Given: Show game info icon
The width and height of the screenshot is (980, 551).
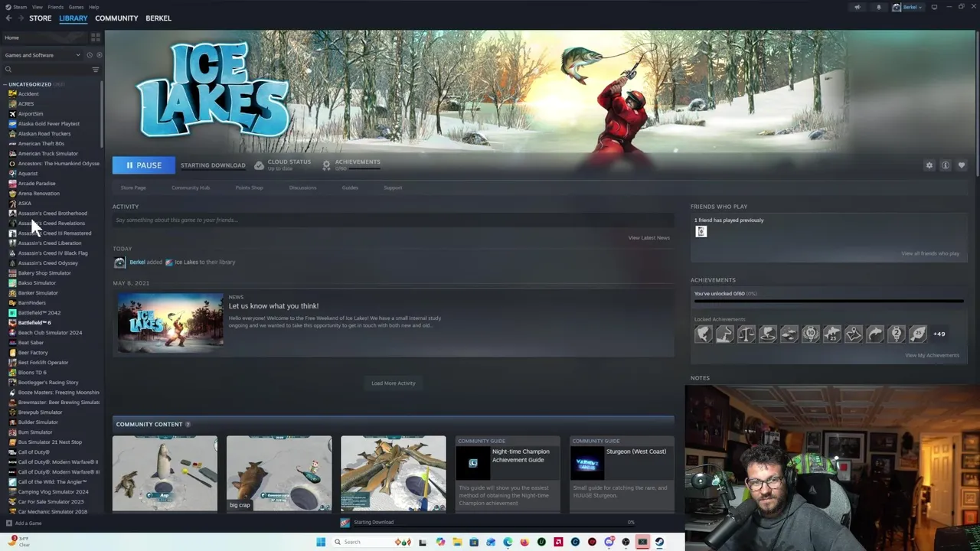Looking at the screenshot, I should click(946, 165).
